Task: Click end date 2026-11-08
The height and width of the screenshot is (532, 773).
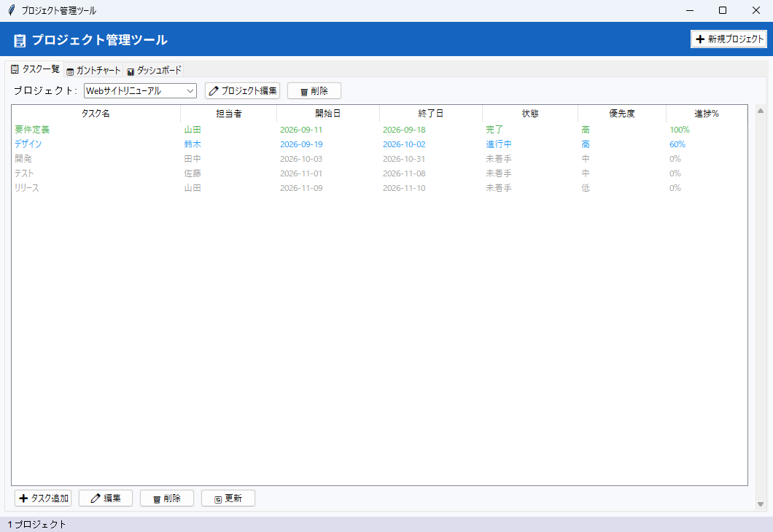Action: click(404, 173)
